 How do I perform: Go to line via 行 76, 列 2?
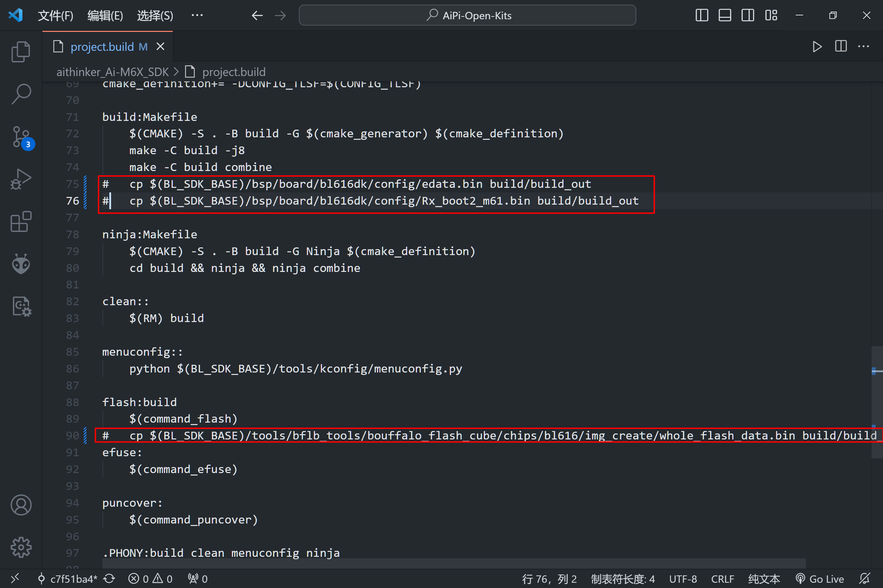click(x=549, y=579)
